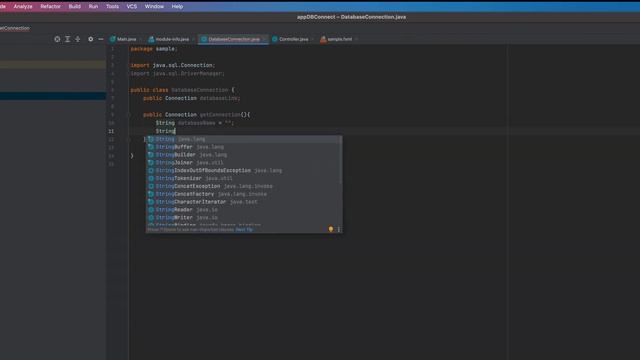This screenshot has height=360, width=640.
Task: Open the Help menu
Action: point(177,7)
